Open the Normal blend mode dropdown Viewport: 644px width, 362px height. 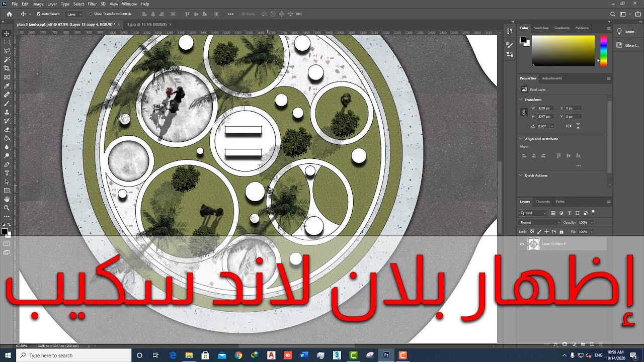point(540,222)
